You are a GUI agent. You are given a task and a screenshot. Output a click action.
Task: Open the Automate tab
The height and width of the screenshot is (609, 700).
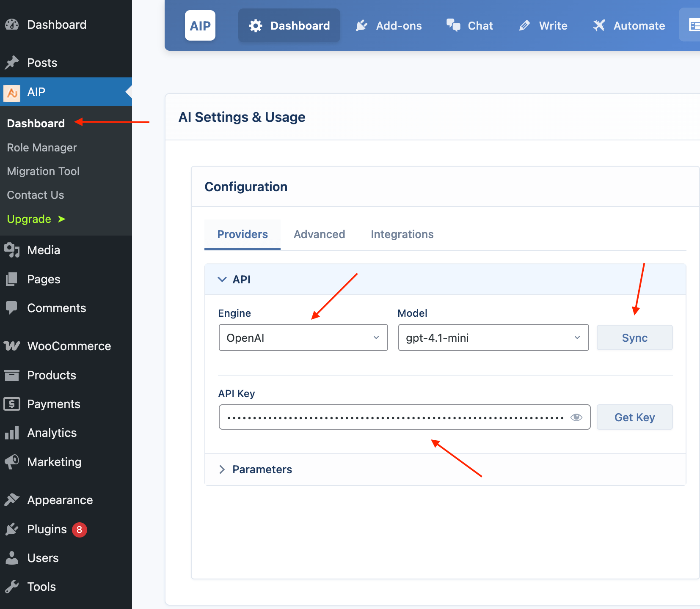(x=629, y=25)
